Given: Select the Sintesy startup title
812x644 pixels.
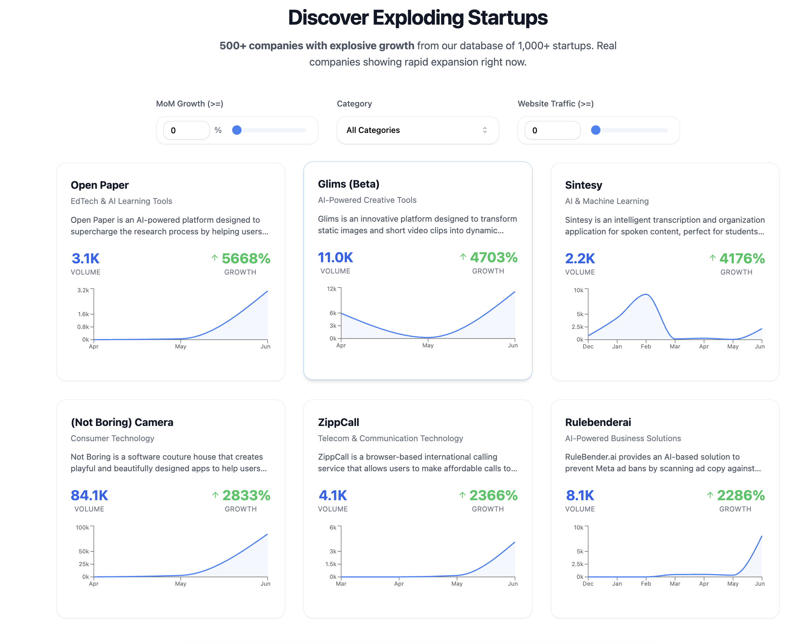Looking at the screenshot, I should point(583,185).
